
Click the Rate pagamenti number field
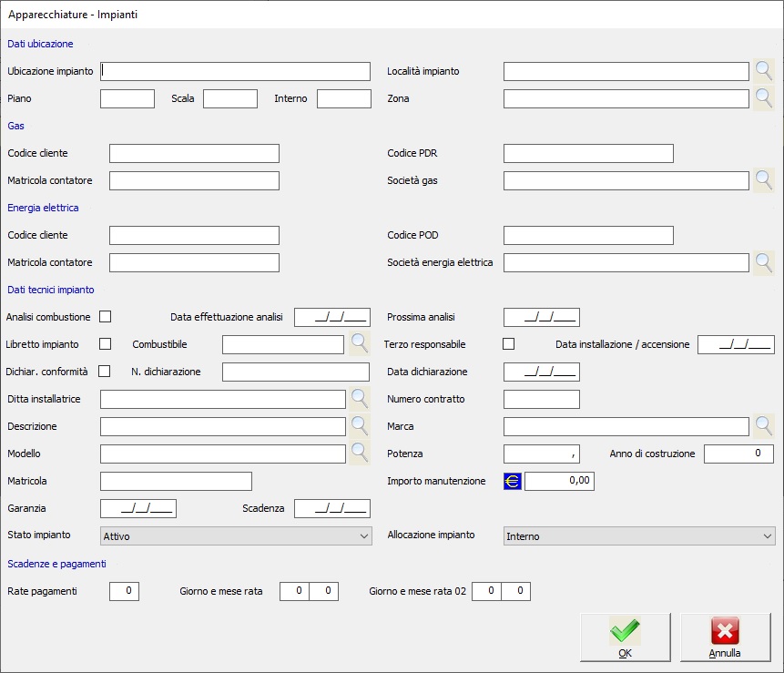click(124, 591)
